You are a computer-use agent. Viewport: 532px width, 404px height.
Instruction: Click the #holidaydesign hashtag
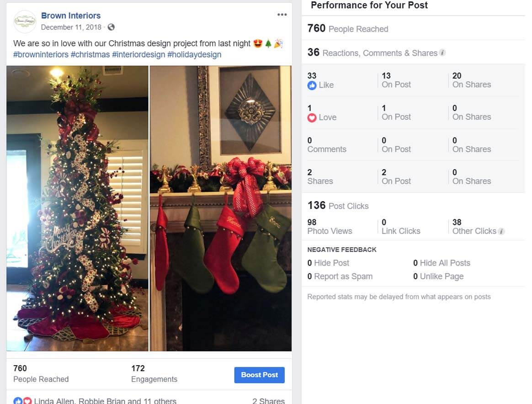point(194,54)
